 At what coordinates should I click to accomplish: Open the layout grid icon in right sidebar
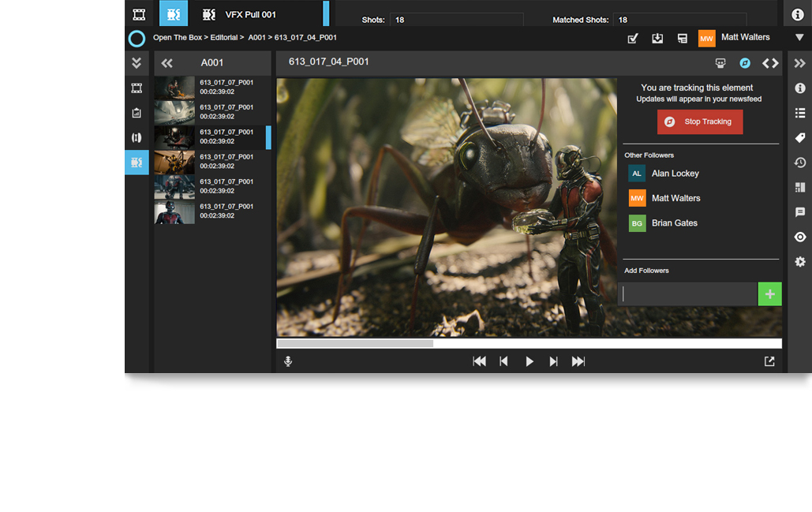click(x=800, y=188)
